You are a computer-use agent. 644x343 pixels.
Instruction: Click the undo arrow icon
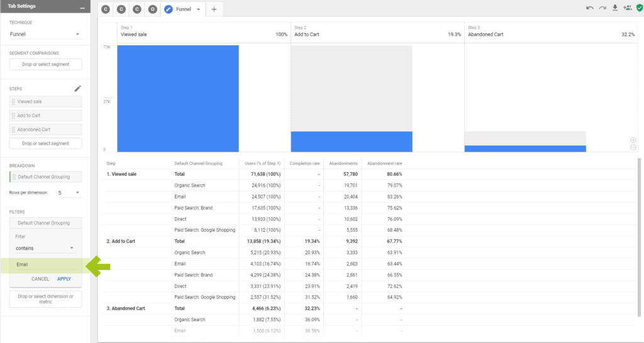coord(589,8)
